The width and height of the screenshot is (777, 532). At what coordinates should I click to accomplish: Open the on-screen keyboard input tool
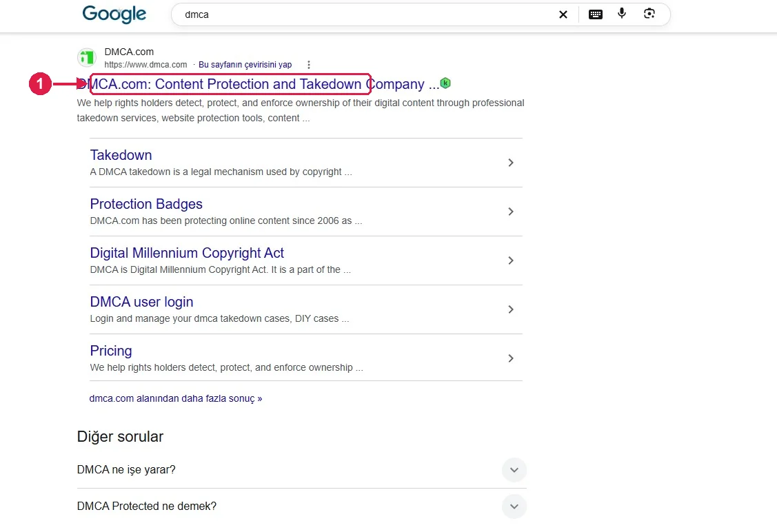596,14
